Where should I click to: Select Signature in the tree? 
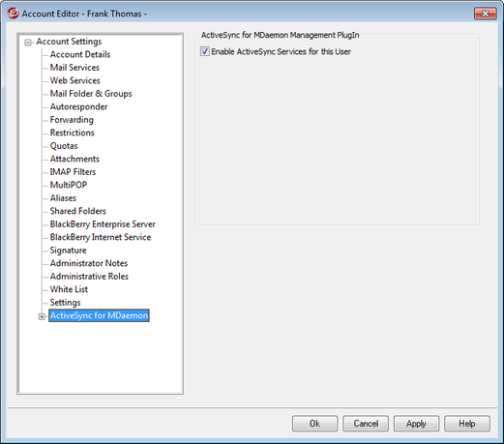[69, 251]
